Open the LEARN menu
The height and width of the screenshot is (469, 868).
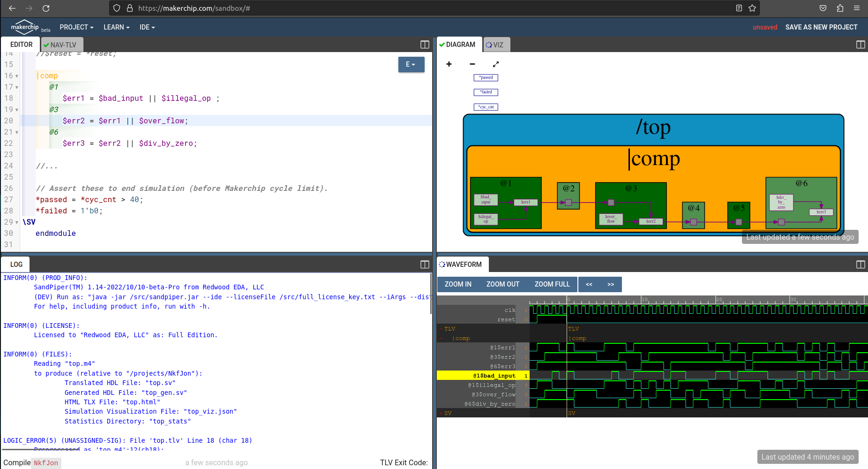(x=116, y=27)
